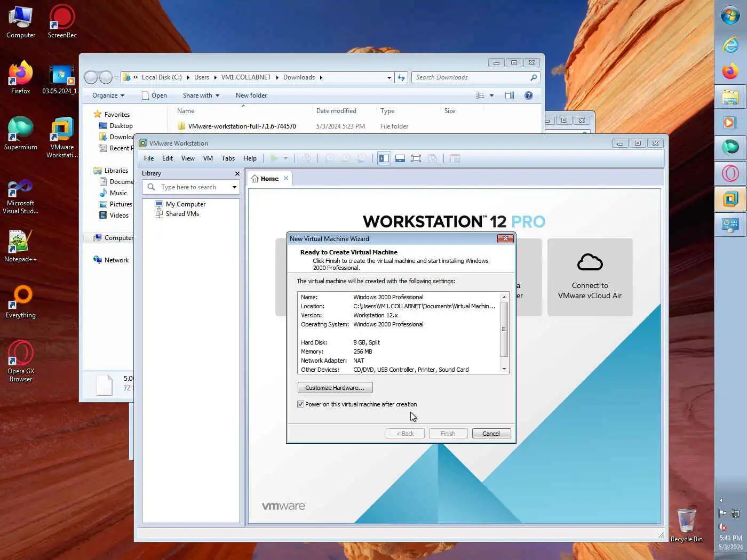Cancel the New Virtual Machine Wizard

click(491, 434)
